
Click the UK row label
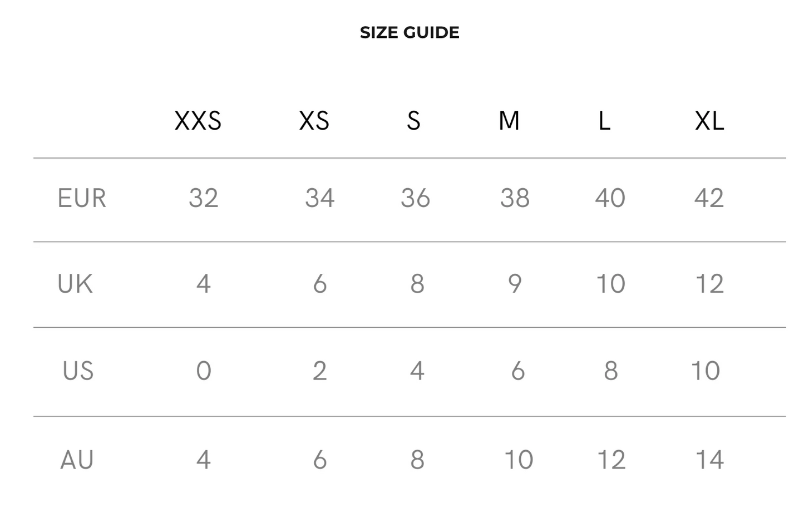tap(75, 284)
